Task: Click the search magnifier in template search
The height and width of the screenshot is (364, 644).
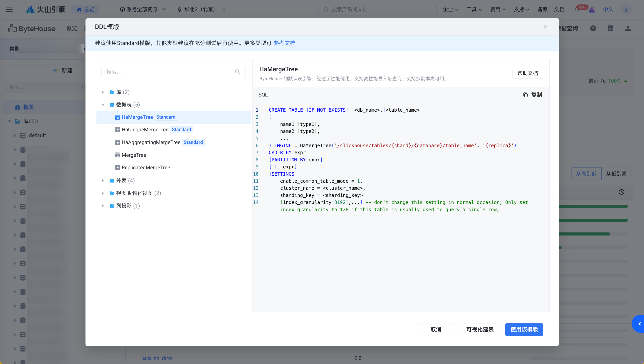Action: coord(237,72)
